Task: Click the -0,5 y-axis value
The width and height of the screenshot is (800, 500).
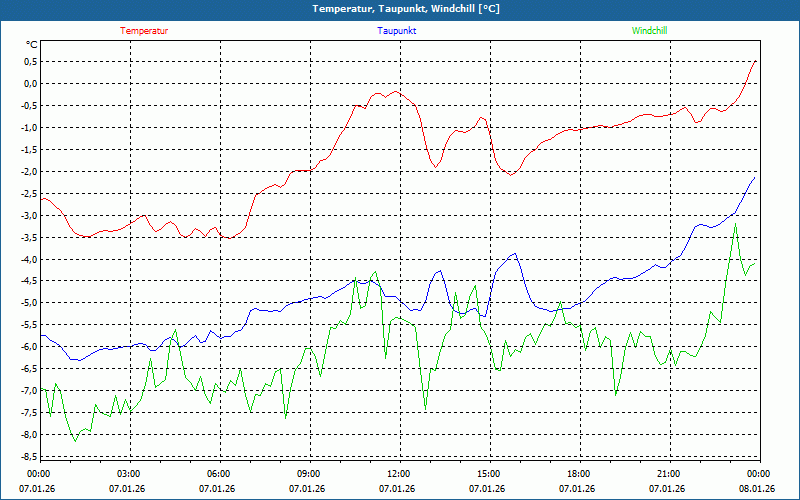Action: coord(30,106)
